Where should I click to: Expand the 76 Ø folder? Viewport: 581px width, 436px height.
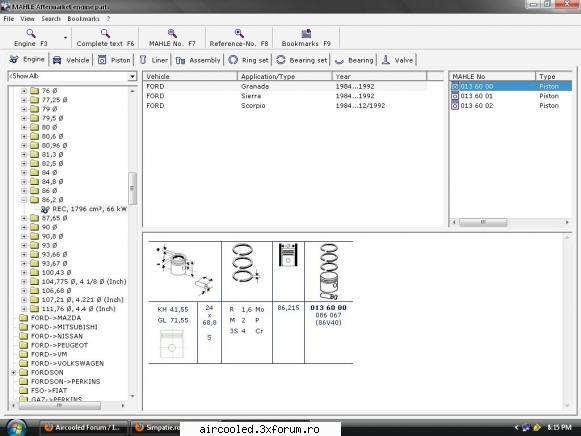click(24, 91)
